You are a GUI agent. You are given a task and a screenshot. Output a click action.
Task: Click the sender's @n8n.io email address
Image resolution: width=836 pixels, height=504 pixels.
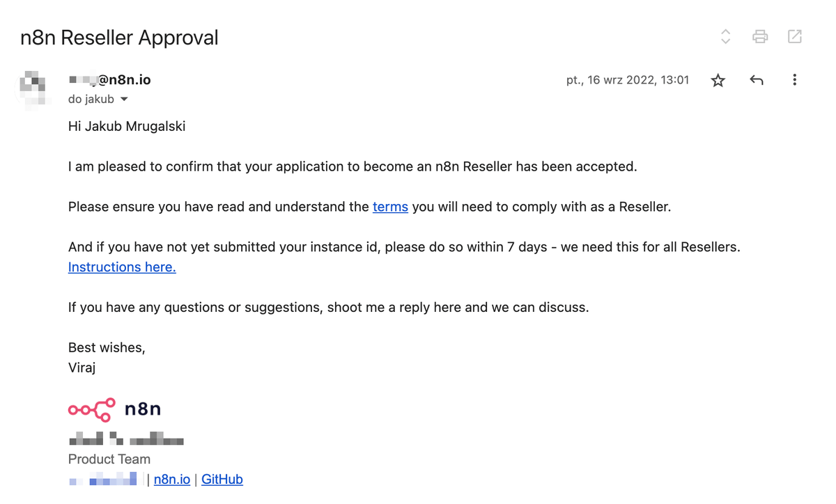(110, 80)
